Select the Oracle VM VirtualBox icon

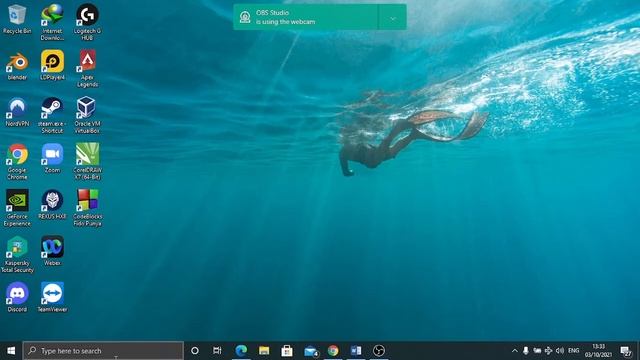(x=87, y=115)
